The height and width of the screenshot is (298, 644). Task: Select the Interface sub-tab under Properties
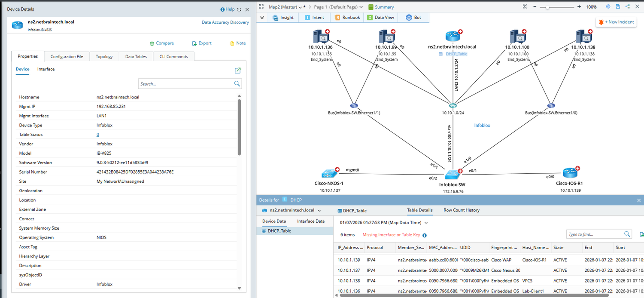[x=46, y=69]
